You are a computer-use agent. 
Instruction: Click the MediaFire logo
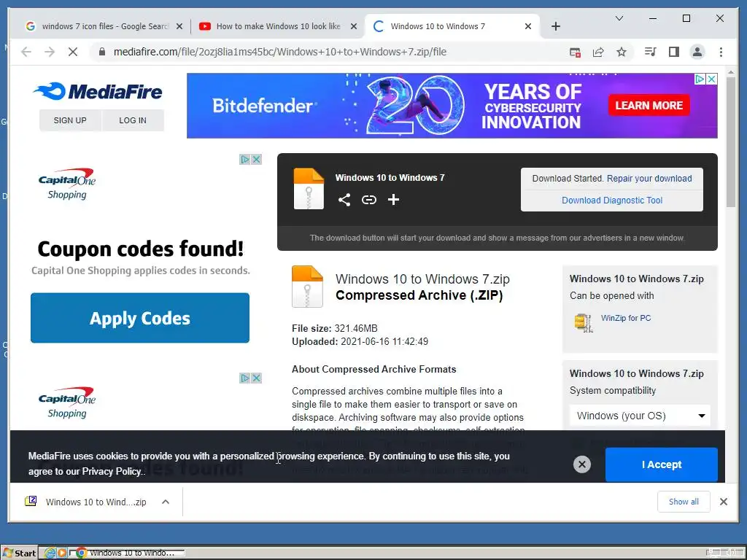coord(98,91)
